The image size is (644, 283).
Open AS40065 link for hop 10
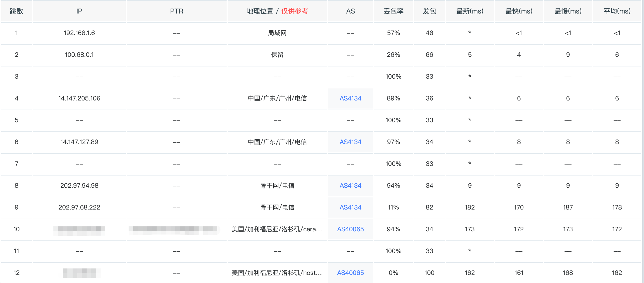coord(350,229)
